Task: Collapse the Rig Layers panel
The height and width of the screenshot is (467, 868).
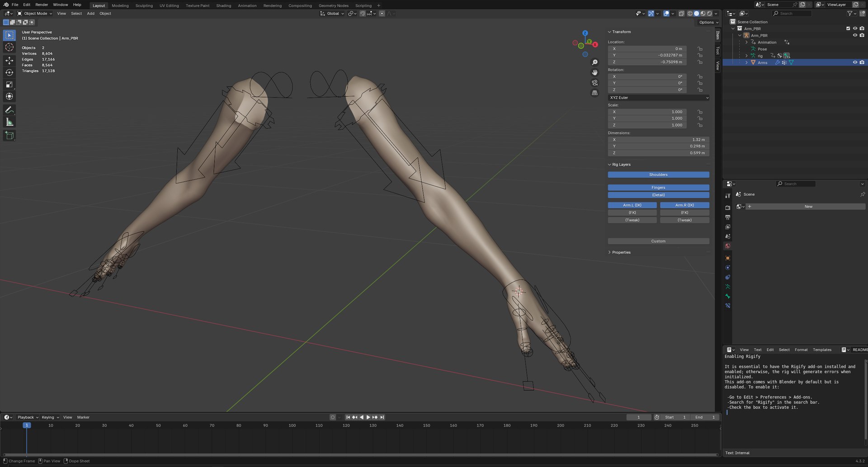Action: (x=621, y=165)
